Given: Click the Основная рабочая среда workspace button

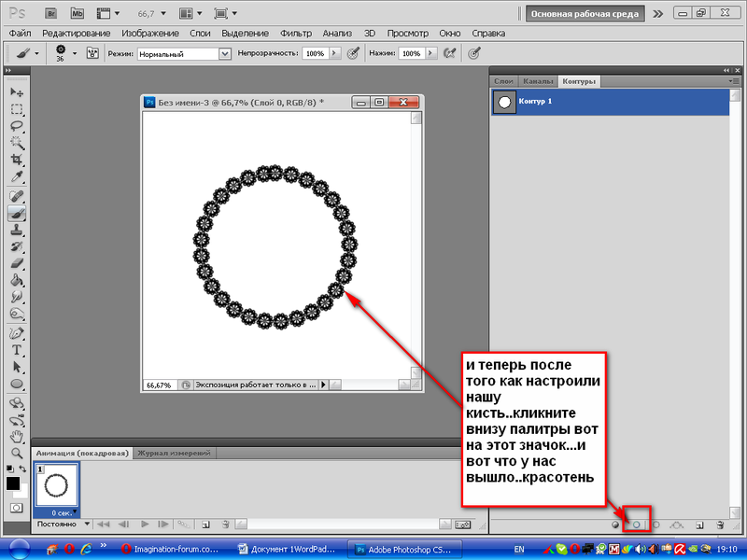Looking at the screenshot, I should click(x=585, y=14).
